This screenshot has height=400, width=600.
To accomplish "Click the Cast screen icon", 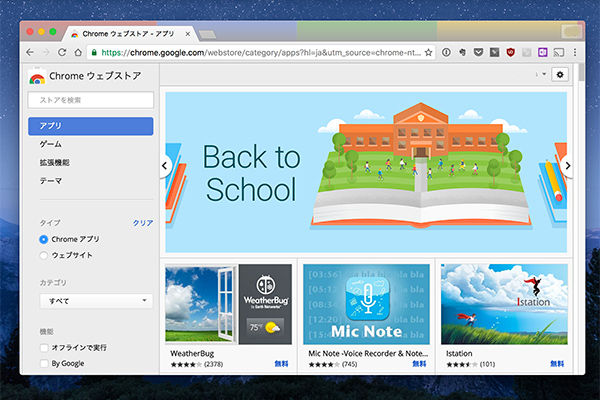I will 559,52.
